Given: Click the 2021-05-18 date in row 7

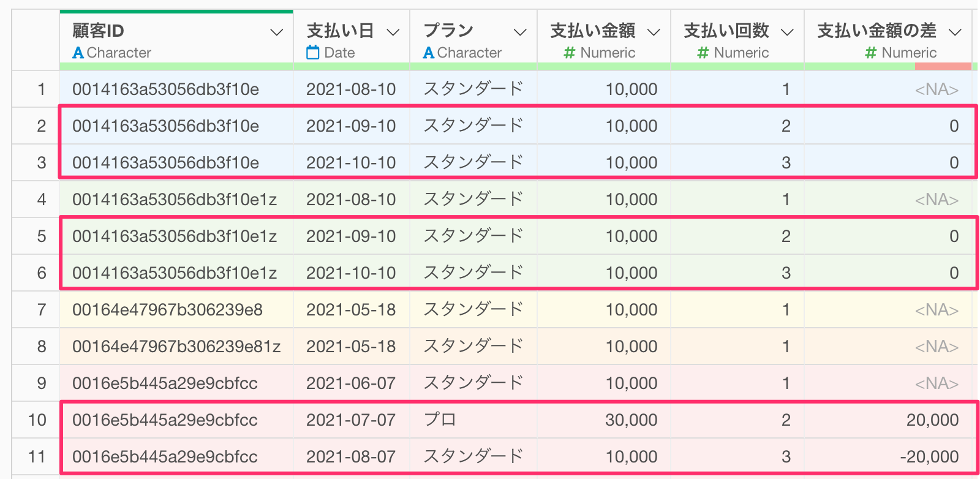Looking at the screenshot, I should point(351,310).
